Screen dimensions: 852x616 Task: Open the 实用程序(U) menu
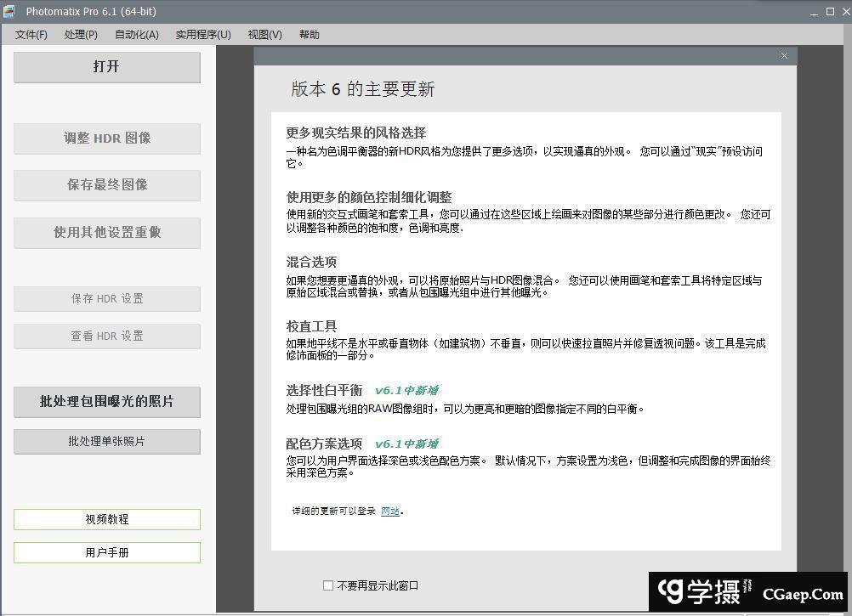point(203,35)
